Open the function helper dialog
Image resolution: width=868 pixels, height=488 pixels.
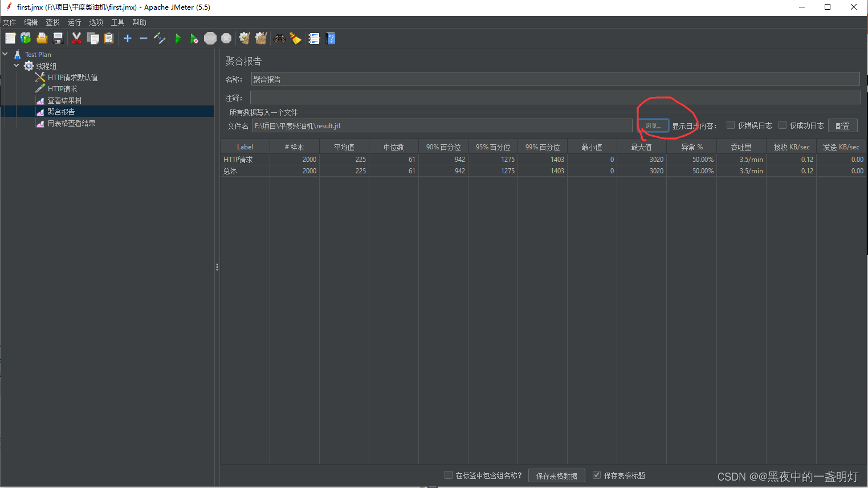[314, 38]
